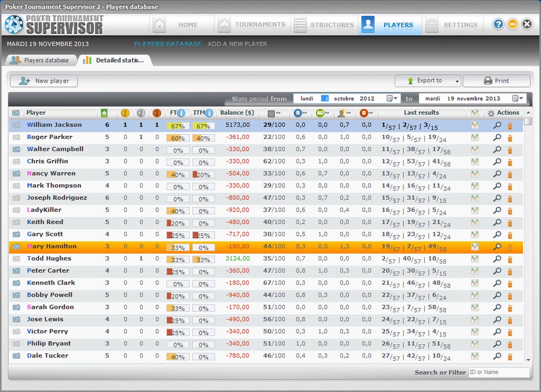Open the stats chart icon for Walter Campbell
The image size is (541, 392).
(475, 150)
